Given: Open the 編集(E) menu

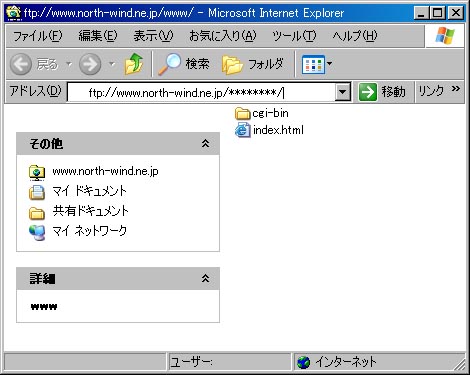Looking at the screenshot, I should click(x=98, y=35).
